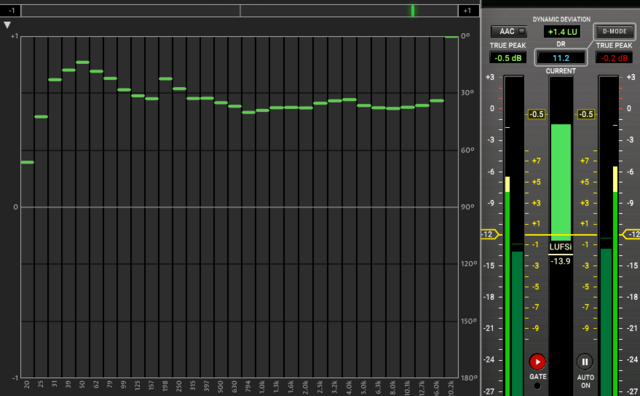Click the left yellow -12 target marker
This screenshot has height=396, width=640.
490,234
